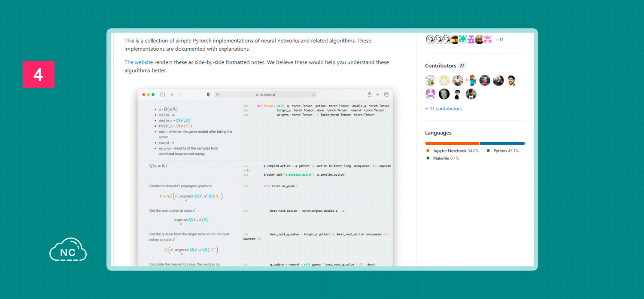Filter by Makefile language

click(x=443, y=159)
